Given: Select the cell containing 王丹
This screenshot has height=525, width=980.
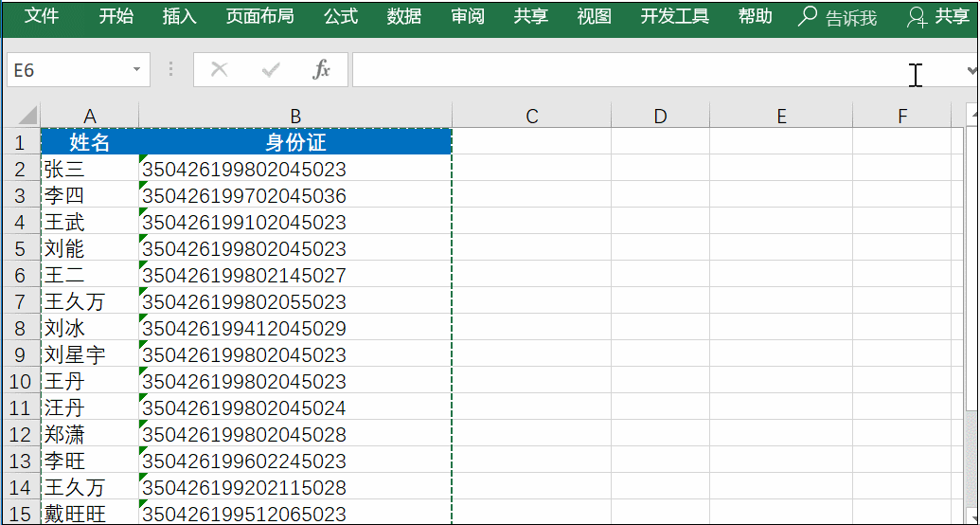Looking at the screenshot, I should (x=89, y=381).
